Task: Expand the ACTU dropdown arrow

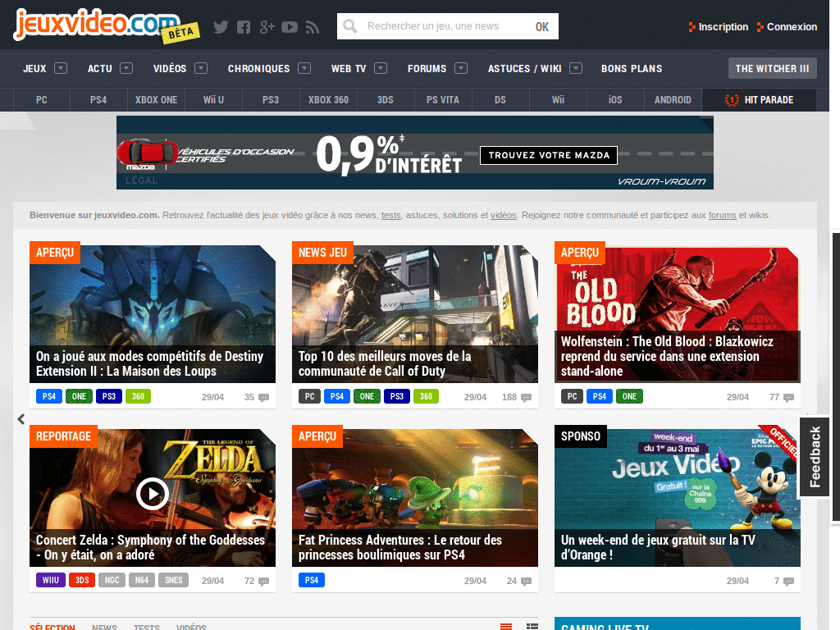Action: pyautogui.click(x=126, y=68)
